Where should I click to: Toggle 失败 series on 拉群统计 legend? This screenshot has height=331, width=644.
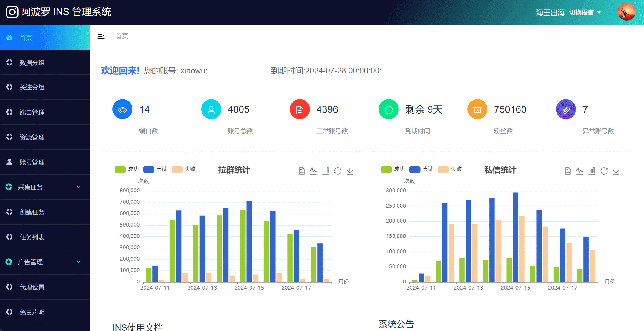pyautogui.click(x=184, y=169)
